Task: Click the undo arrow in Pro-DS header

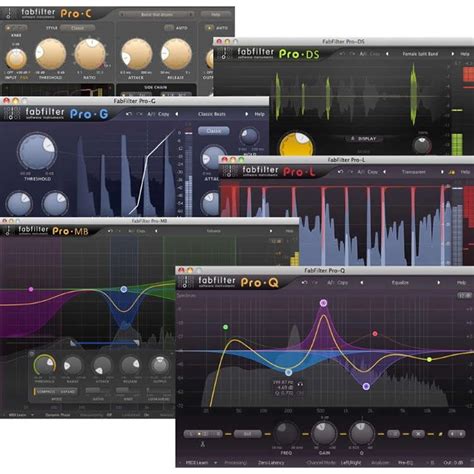Action: [342, 54]
